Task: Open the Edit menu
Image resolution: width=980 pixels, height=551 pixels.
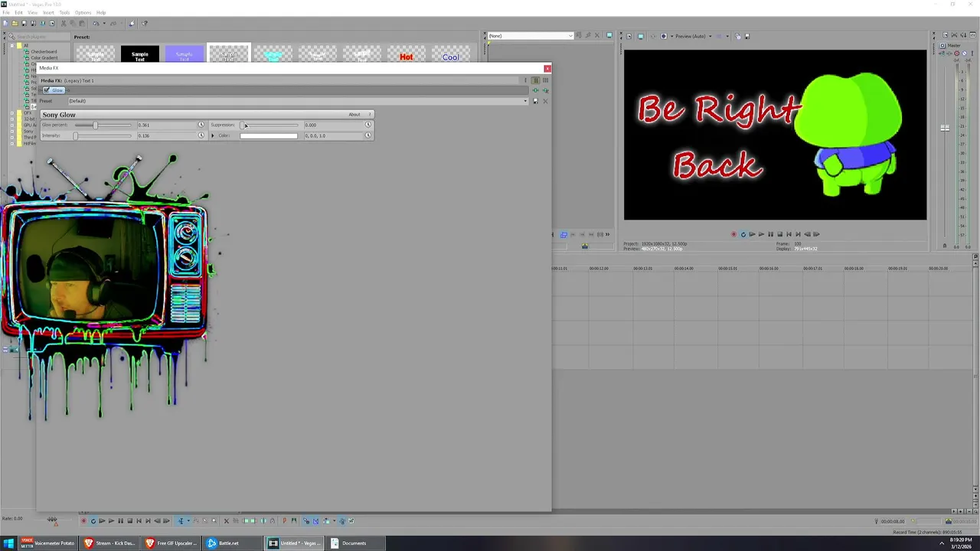Action: (x=18, y=12)
